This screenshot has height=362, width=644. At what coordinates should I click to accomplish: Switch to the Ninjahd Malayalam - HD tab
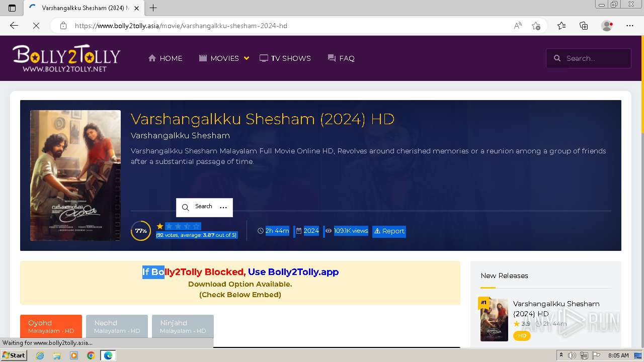(x=183, y=326)
